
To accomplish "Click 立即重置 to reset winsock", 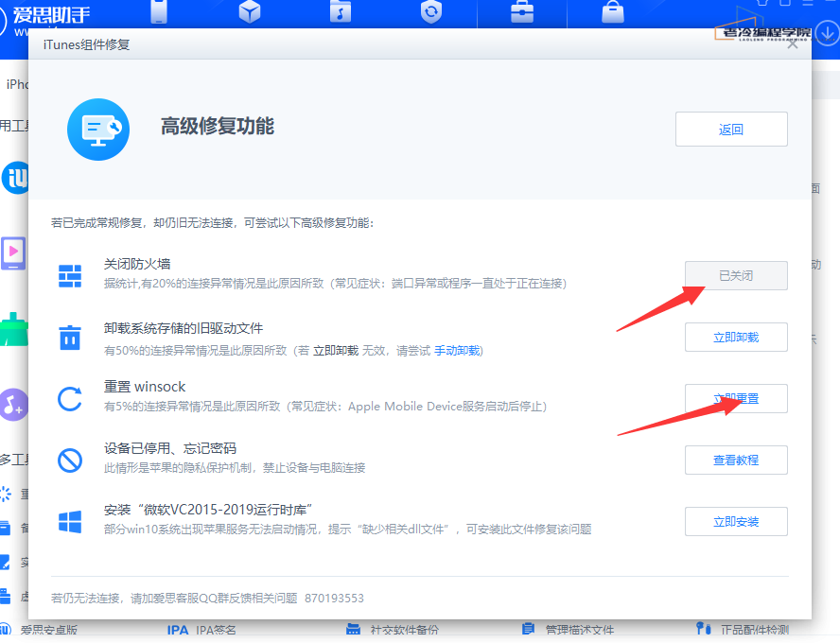I will [x=736, y=399].
